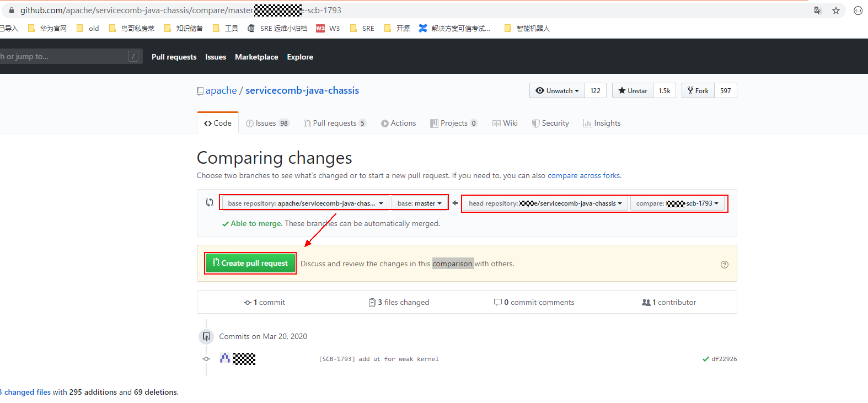This screenshot has height=403, width=868.
Task: Click the compare direction swap icon
Action: click(x=210, y=202)
